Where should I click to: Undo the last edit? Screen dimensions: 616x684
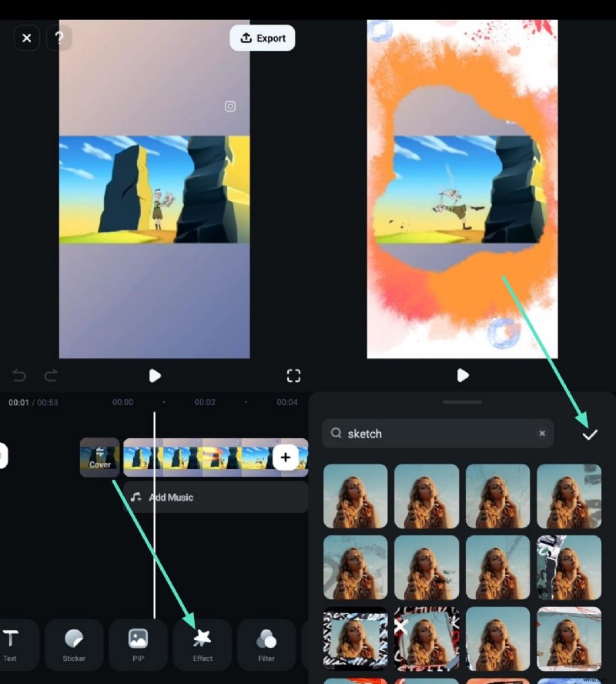18,375
